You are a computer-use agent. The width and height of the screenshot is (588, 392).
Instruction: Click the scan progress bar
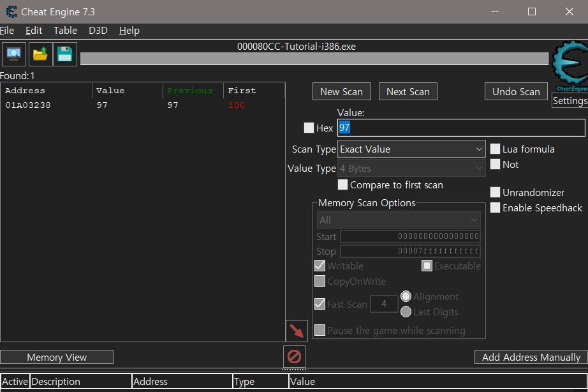[x=314, y=59]
